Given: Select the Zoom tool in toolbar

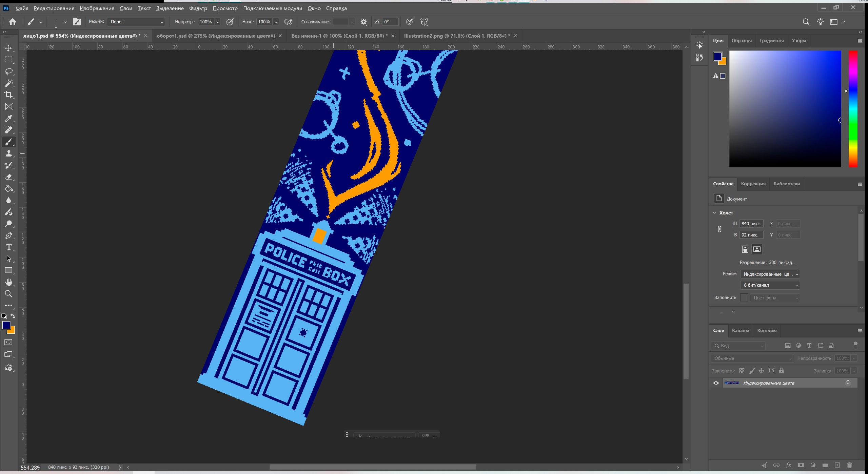Looking at the screenshot, I should [8, 294].
